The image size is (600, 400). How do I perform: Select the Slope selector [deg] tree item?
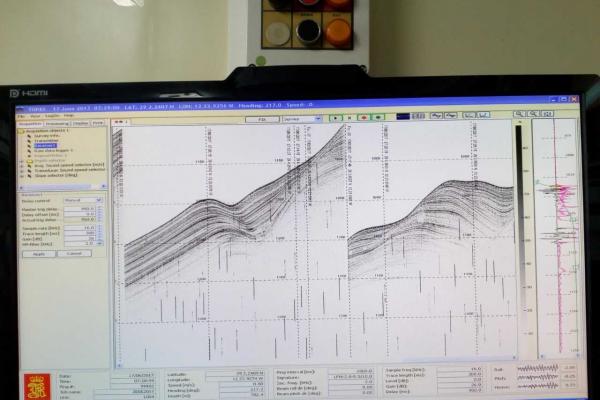pos(56,175)
